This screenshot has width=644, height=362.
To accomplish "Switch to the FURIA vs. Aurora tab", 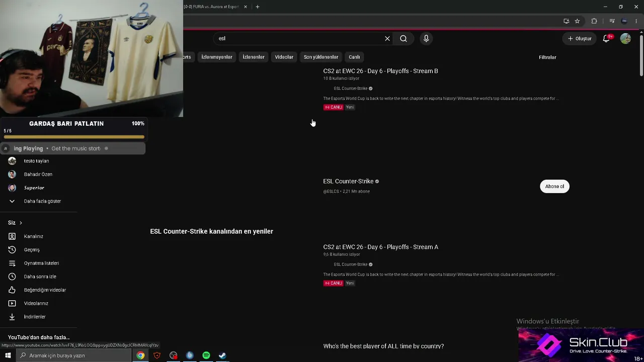I will (x=212, y=7).
